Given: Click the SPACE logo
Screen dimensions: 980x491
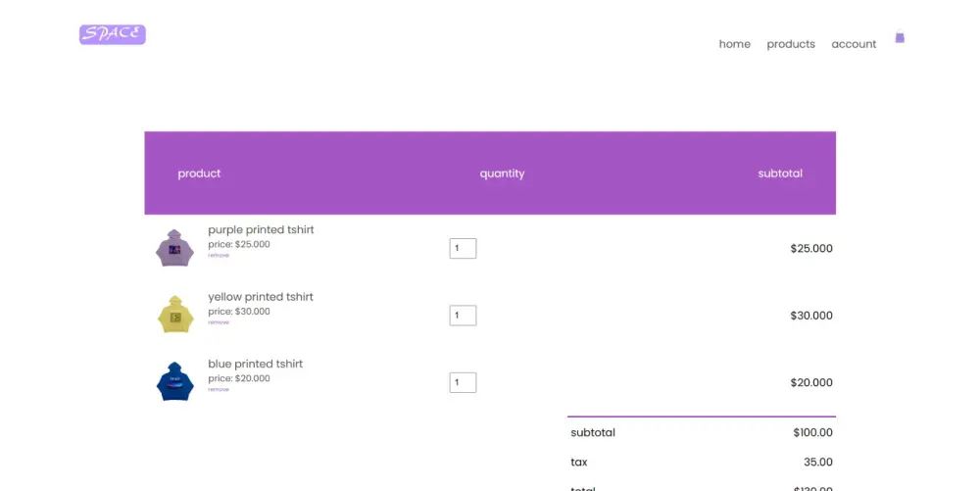Looking at the screenshot, I should (x=113, y=34).
